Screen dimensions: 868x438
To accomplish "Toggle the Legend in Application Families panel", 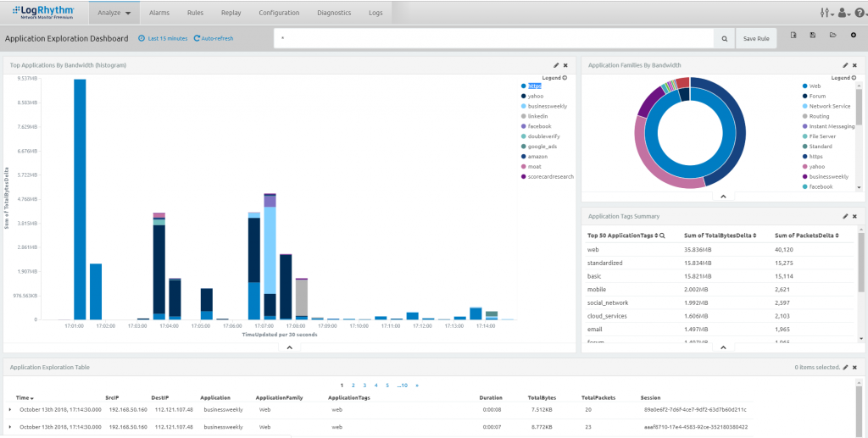I will [843, 78].
